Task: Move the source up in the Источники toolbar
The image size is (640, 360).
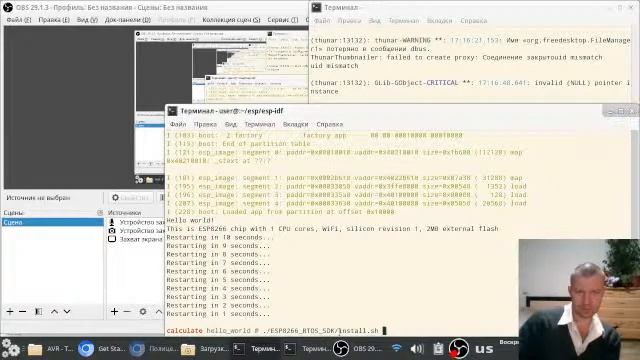Action: coord(159,311)
